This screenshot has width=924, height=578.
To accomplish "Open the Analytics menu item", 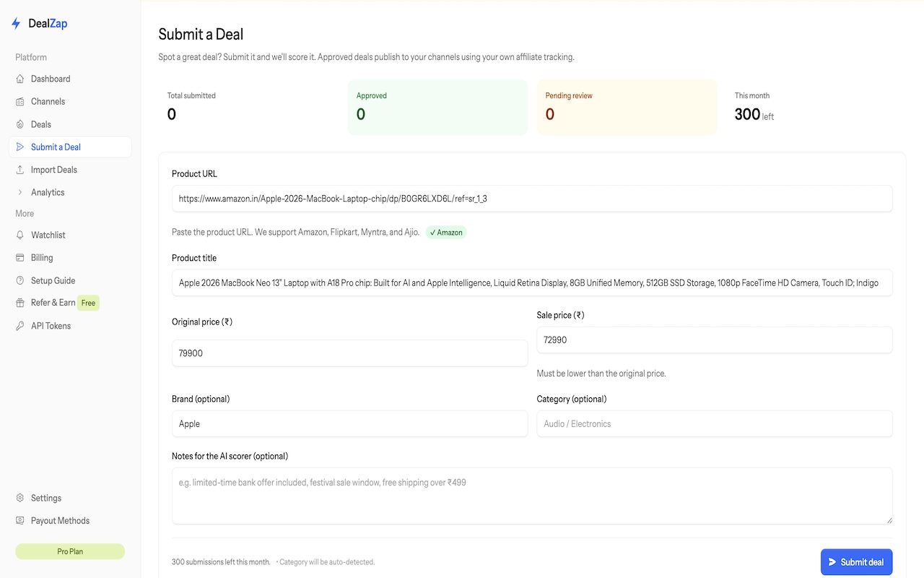I will coord(70,192).
